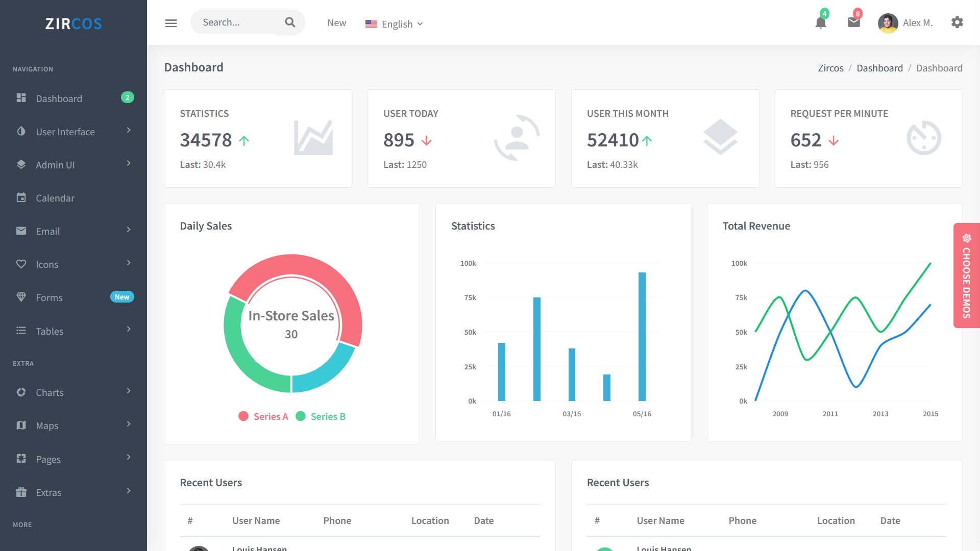The width and height of the screenshot is (980, 551).
Task: Toggle Series B in Daily Sales legend
Action: click(x=320, y=416)
